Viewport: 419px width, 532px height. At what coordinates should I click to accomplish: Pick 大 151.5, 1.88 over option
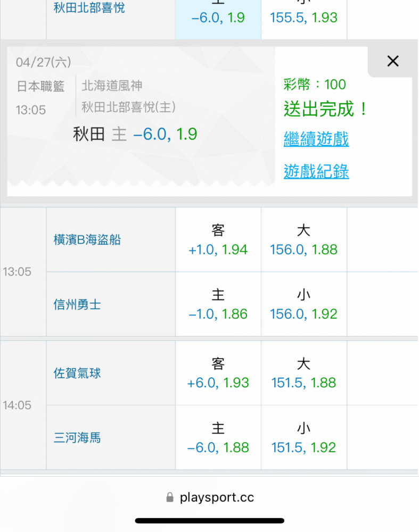(x=303, y=373)
